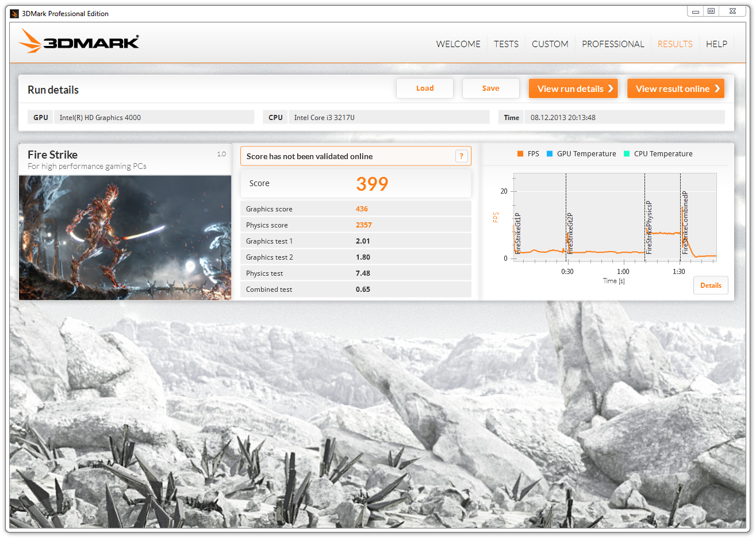Viewport: 756px width, 544px height.
Task: Click View result online button
Action: pyautogui.click(x=676, y=88)
